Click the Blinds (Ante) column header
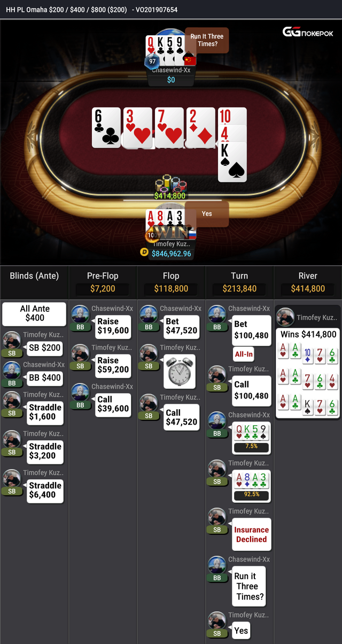Image resolution: width=342 pixels, height=644 pixels. [x=34, y=276]
